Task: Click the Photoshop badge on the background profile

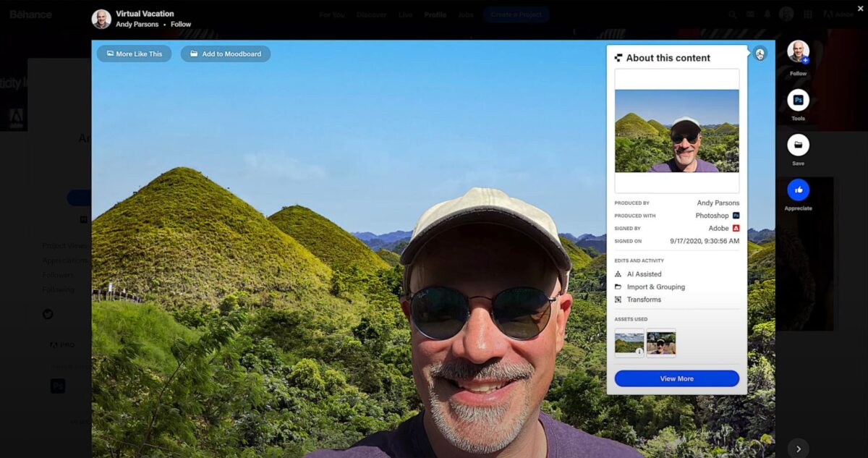Action: coord(58,386)
